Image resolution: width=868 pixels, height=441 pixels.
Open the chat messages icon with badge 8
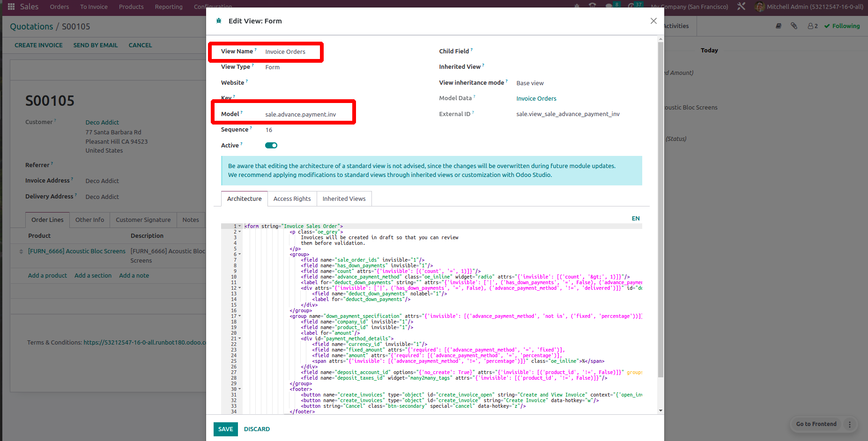pyautogui.click(x=609, y=6)
